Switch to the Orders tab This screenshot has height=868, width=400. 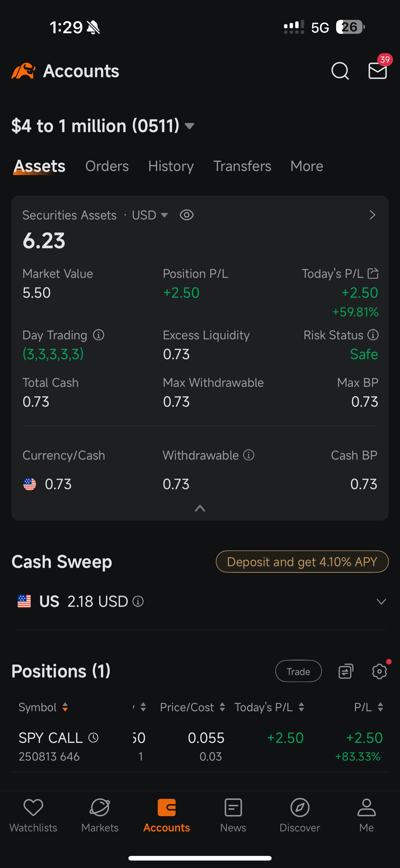click(x=107, y=166)
